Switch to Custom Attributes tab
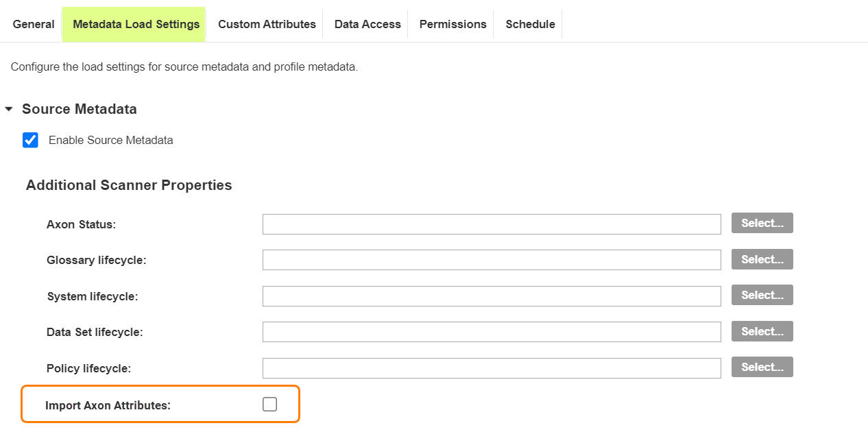Screen dimensions: 868x432 267,24
